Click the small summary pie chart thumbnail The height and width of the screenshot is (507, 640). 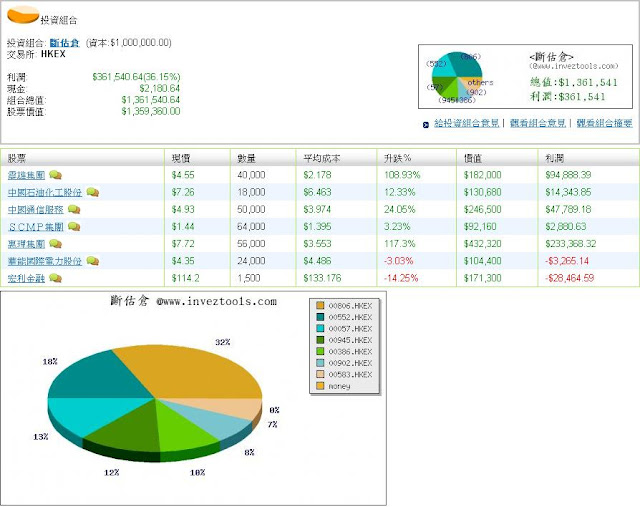457,76
